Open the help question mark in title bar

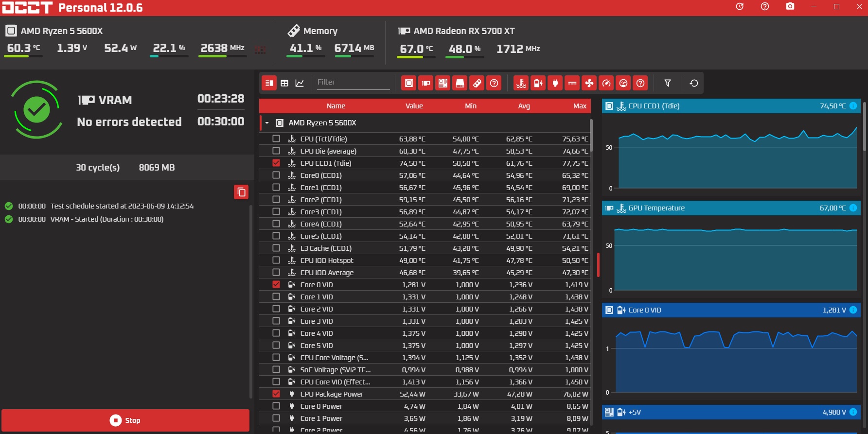(x=765, y=6)
